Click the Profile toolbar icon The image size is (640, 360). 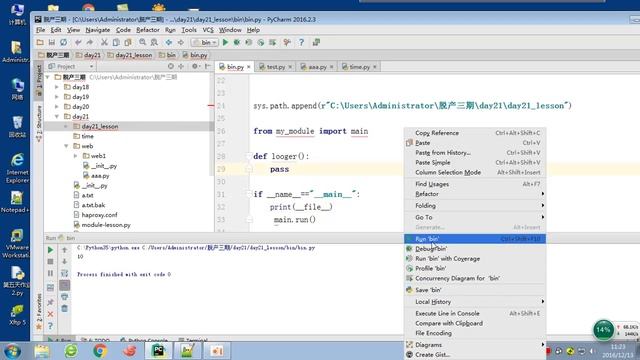(260, 42)
